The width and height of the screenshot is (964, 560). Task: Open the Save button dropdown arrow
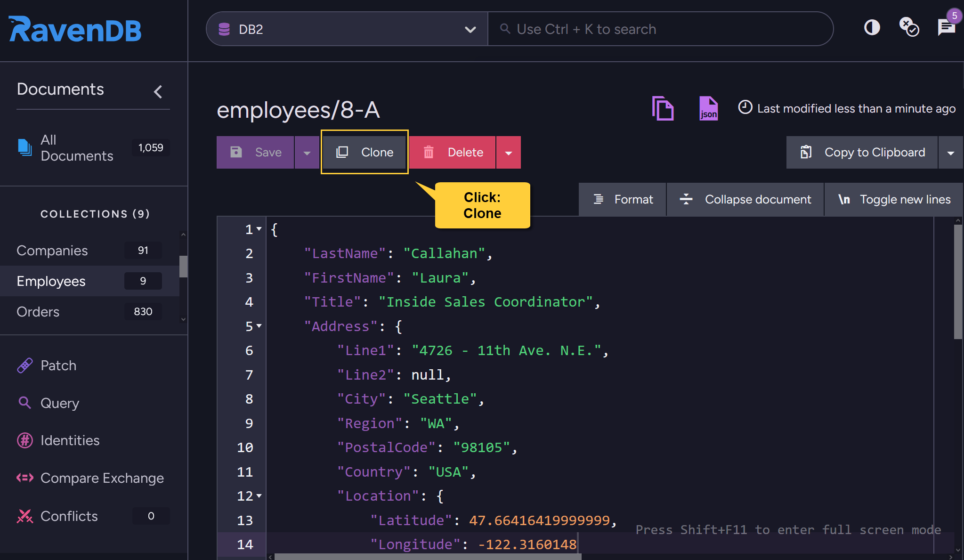pos(307,152)
